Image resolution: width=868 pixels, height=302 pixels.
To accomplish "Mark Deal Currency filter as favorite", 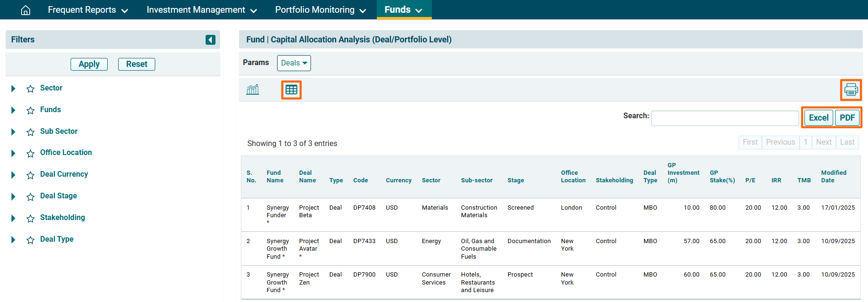I will pyautogui.click(x=31, y=175).
